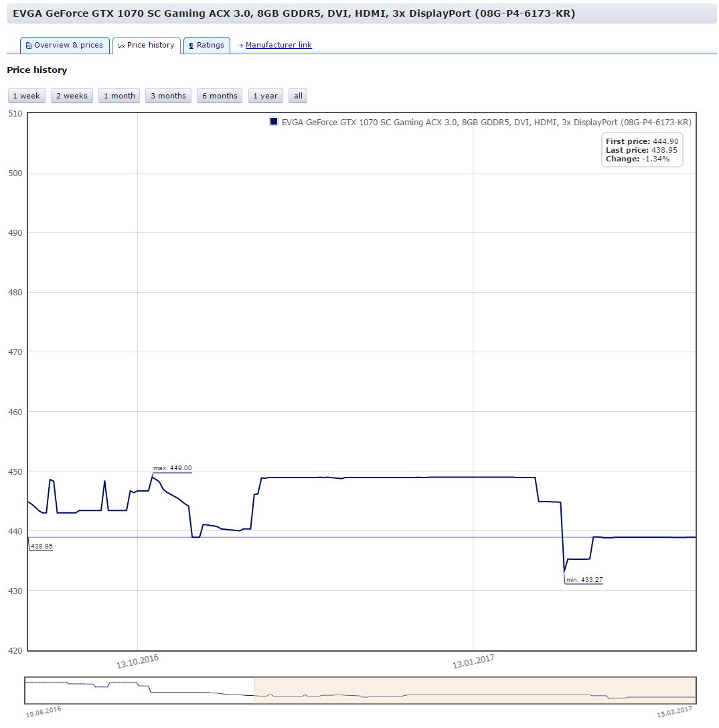Image resolution: width=719 pixels, height=728 pixels.
Task: Click the 500 y-axis label
Action: tap(15, 173)
